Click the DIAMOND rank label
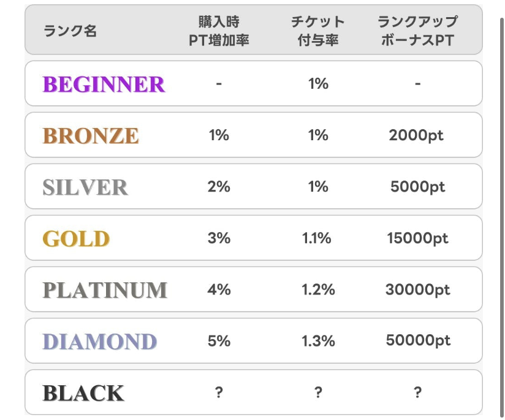 tap(100, 342)
